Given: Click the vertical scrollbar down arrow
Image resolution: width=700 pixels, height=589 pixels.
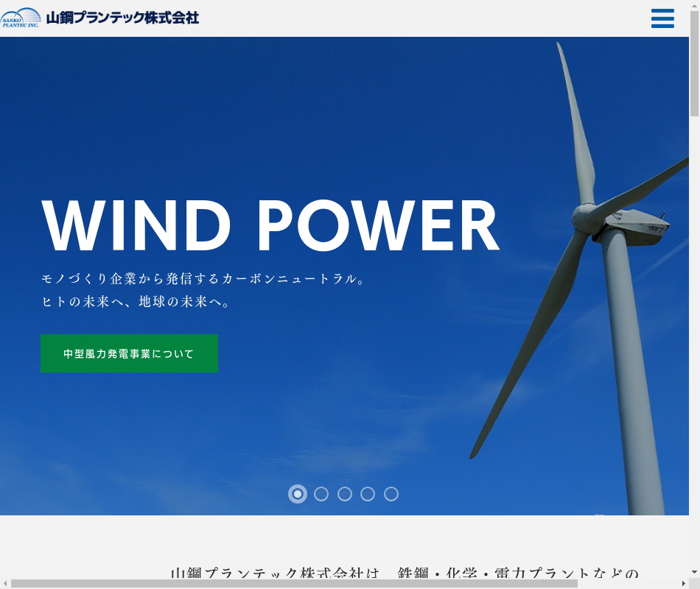Looking at the screenshot, I should 694,572.
